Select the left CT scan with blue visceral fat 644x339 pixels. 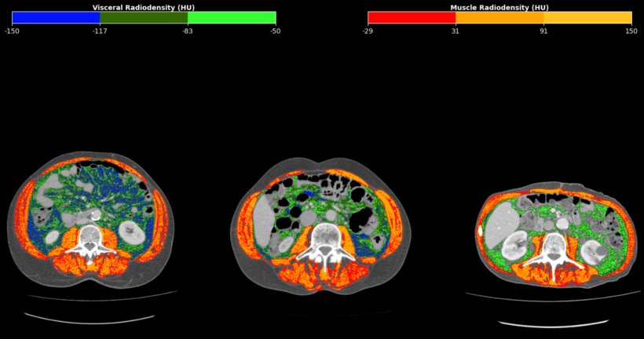click(91, 219)
